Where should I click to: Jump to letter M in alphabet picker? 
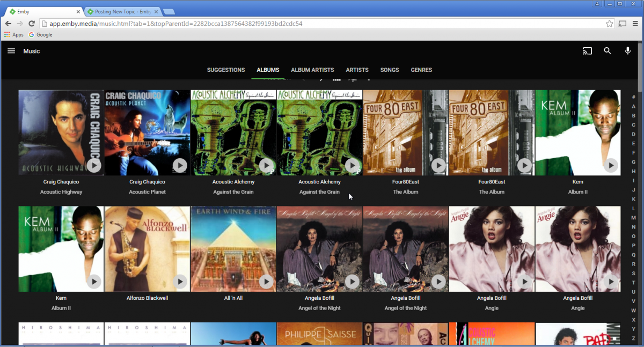click(x=633, y=218)
